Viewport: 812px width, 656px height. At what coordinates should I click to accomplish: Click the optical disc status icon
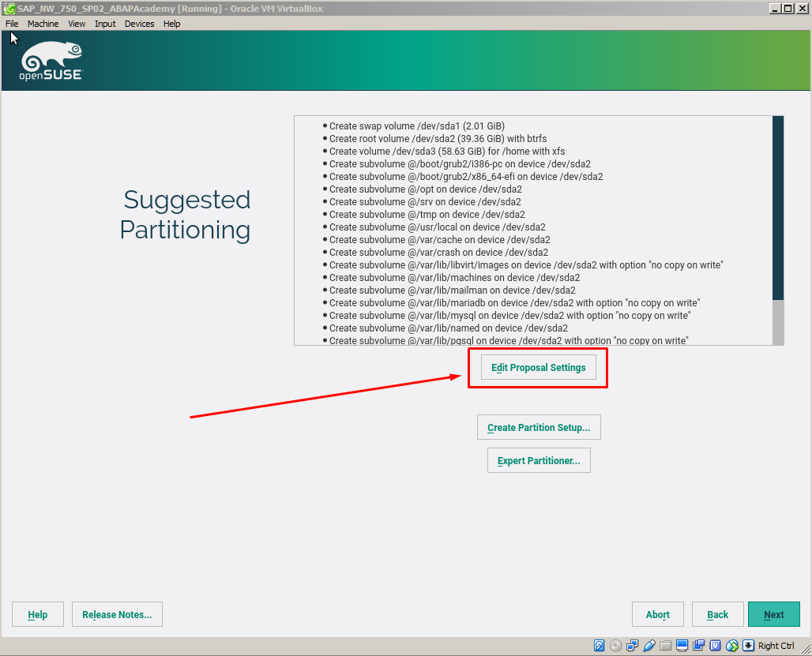[616, 645]
